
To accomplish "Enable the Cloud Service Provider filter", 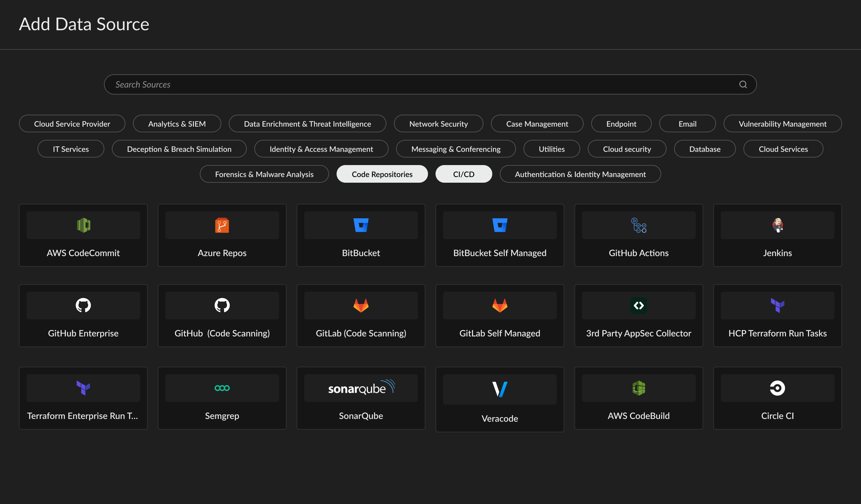I will [72, 123].
